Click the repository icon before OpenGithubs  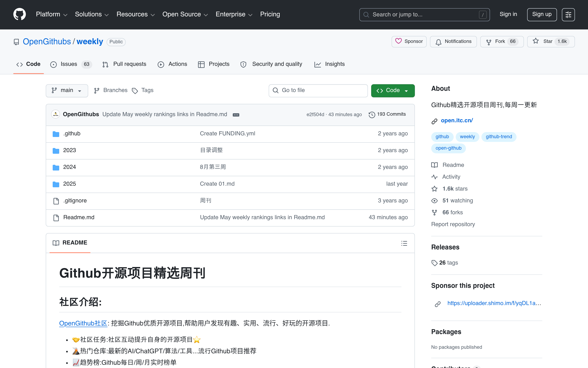click(16, 42)
